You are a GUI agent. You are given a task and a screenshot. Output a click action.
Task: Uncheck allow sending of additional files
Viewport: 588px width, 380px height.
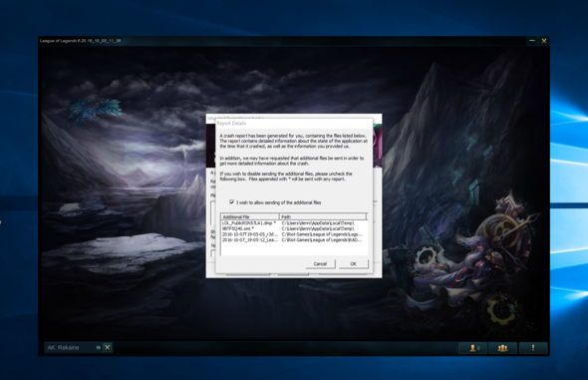coord(232,202)
